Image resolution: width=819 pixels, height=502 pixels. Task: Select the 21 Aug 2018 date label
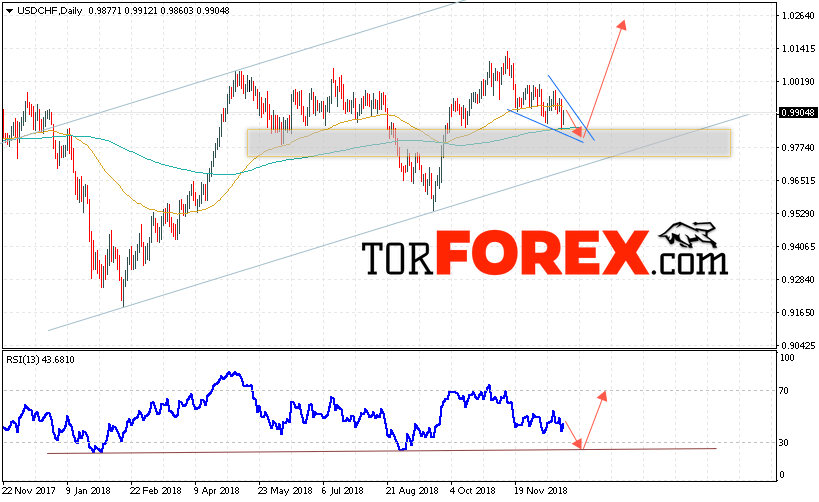(412, 491)
